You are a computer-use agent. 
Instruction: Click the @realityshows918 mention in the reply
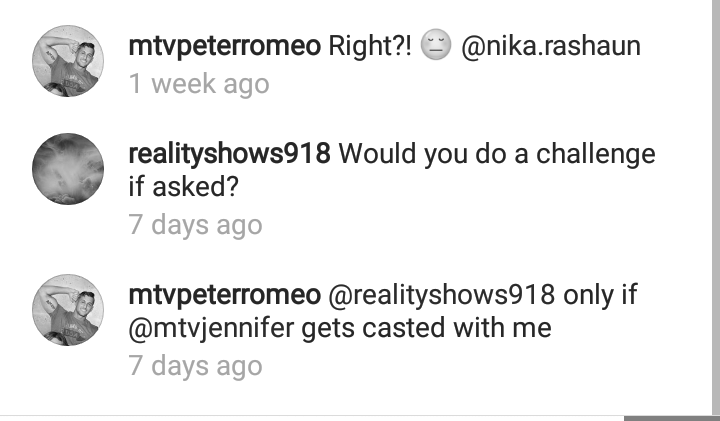(x=441, y=294)
